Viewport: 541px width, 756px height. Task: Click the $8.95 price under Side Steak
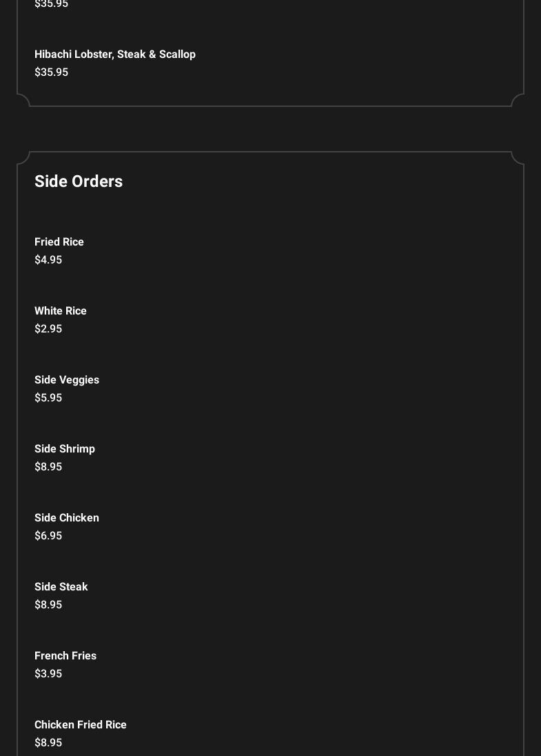48,604
